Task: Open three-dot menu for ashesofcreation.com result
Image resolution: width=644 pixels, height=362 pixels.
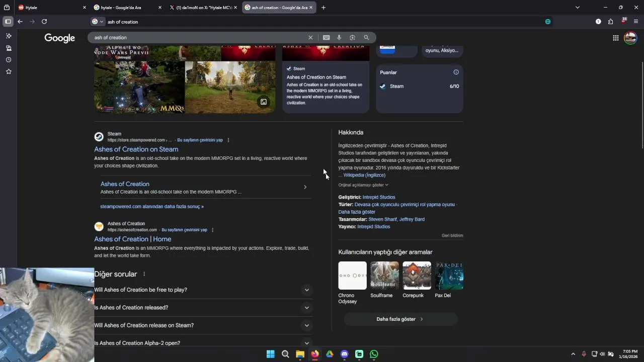Action: (x=212, y=230)
